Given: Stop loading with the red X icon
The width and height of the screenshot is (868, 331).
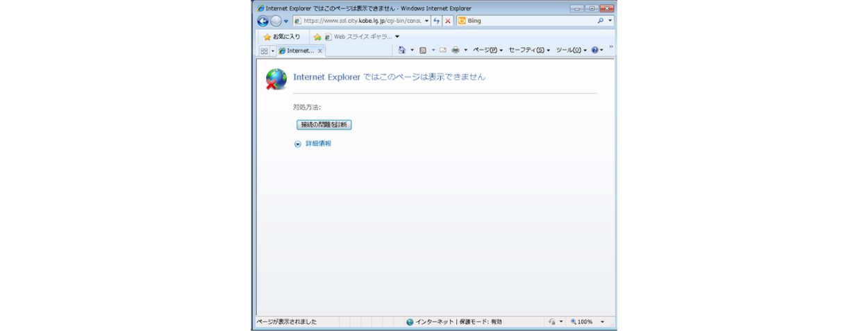Looking at the screenshot, I should 448,21.
